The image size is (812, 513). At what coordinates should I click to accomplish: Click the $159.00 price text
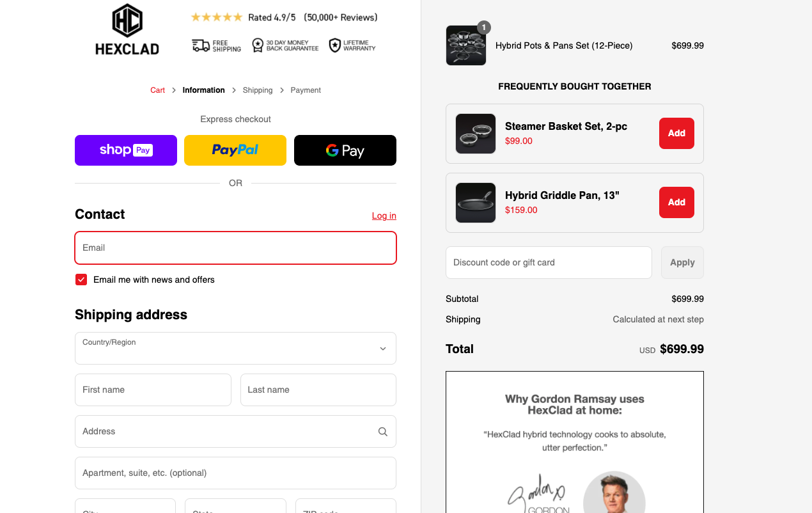[521, 210]
